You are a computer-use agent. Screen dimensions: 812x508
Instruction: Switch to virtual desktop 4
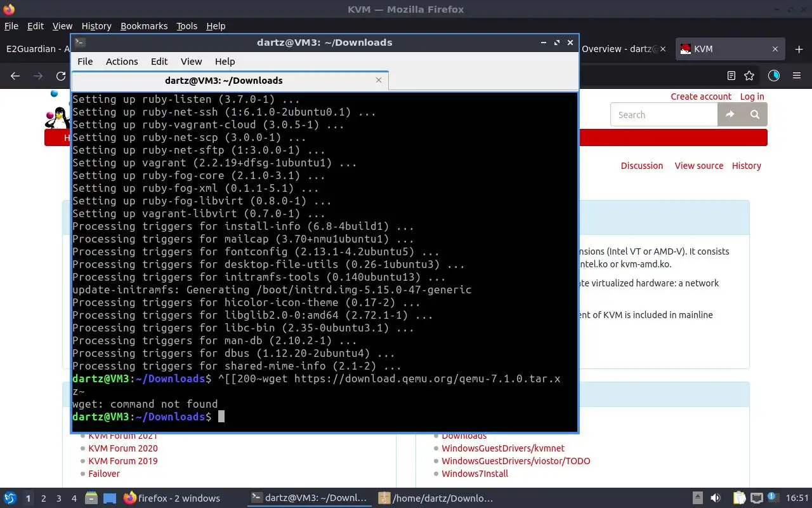(74, 498)
